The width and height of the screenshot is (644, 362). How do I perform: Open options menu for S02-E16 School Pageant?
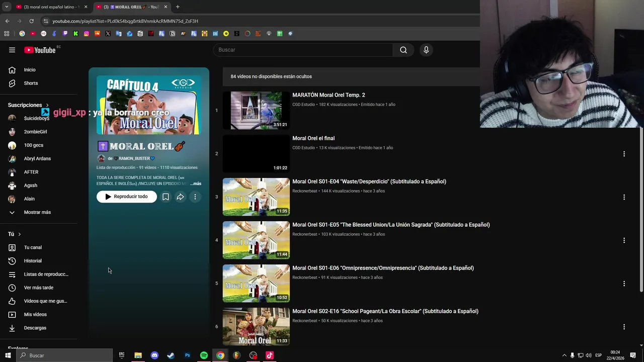tap(624, 327)
